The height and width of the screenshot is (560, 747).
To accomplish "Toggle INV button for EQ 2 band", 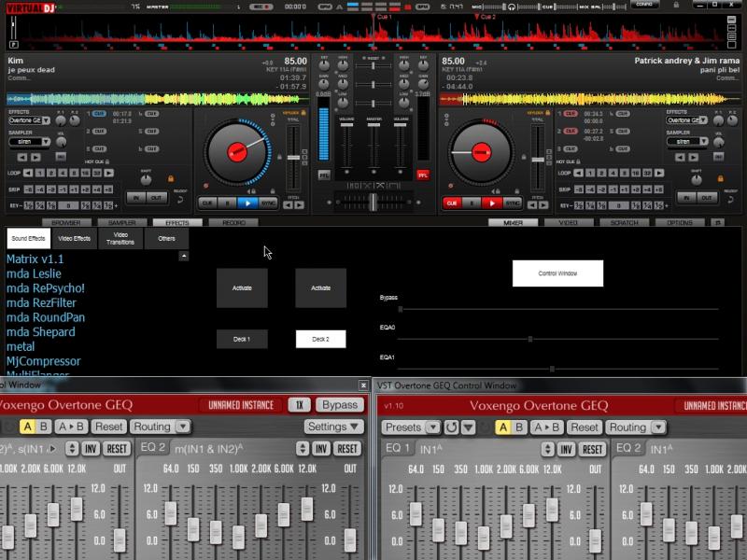I will [x=322, y=449].
